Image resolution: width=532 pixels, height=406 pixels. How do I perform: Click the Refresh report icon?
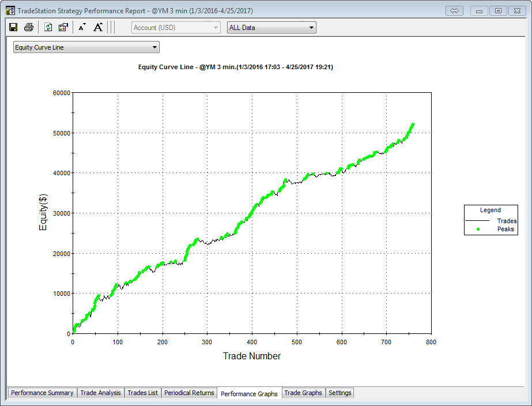48,27
